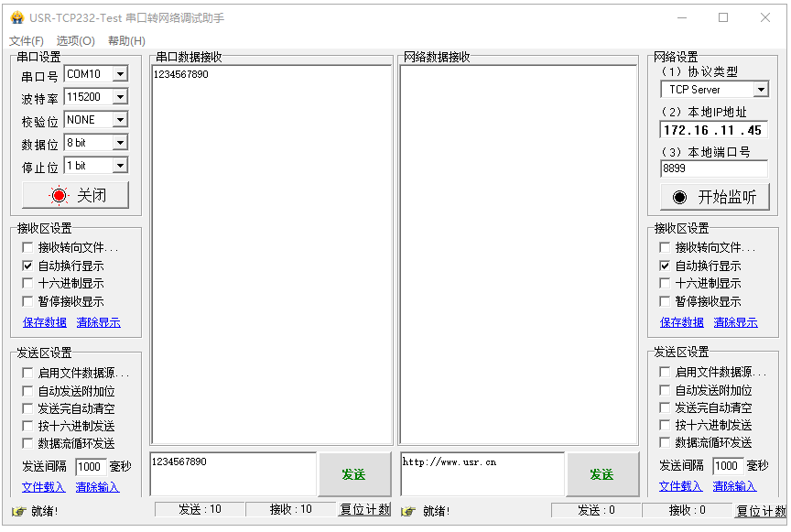Click the network side 保存数据 link

click(681, 322)
